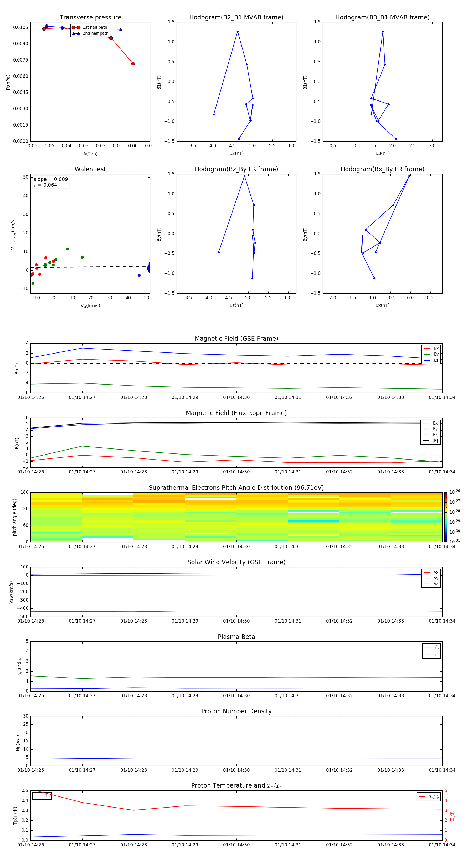Click the 10^-26 colorbar tick label

pos(455,492)
